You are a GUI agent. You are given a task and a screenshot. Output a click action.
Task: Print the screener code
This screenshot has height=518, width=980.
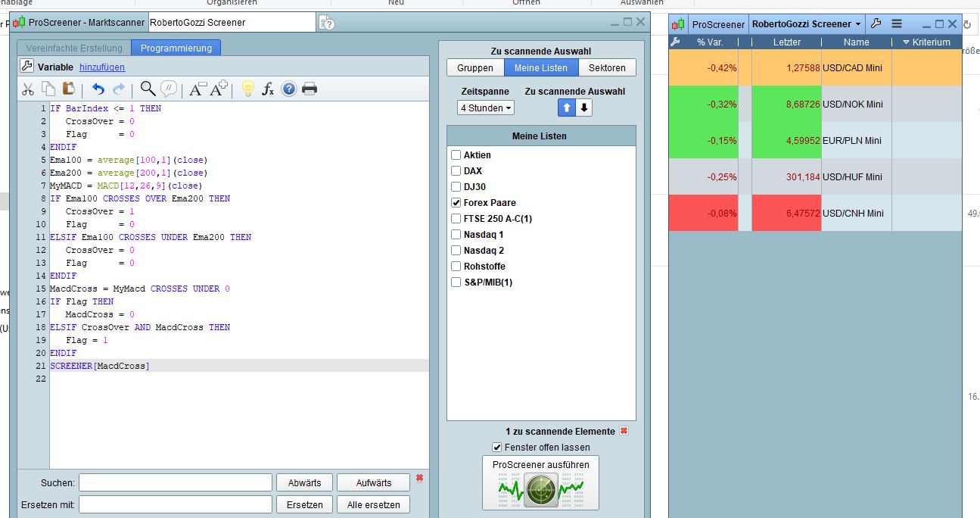click(310, 89)
